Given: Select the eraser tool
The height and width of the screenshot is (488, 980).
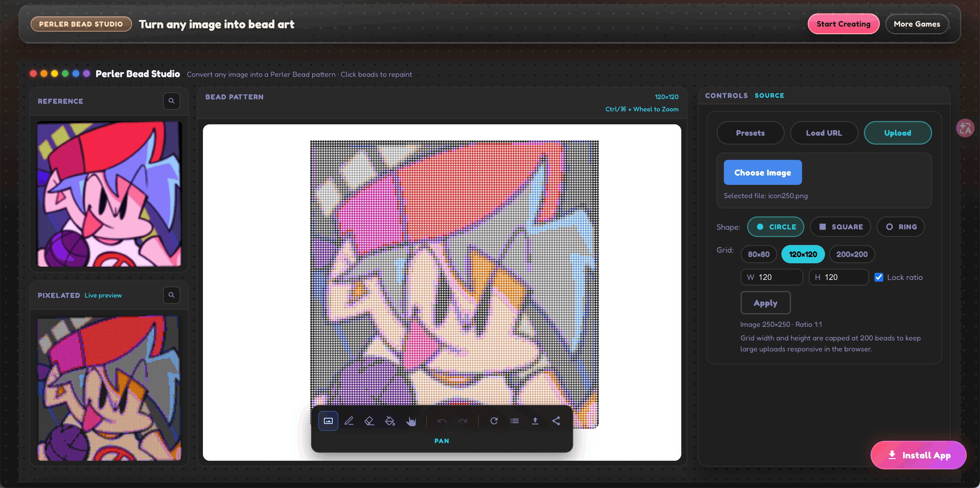Looking at the screenshot, I should click(369, 421).
